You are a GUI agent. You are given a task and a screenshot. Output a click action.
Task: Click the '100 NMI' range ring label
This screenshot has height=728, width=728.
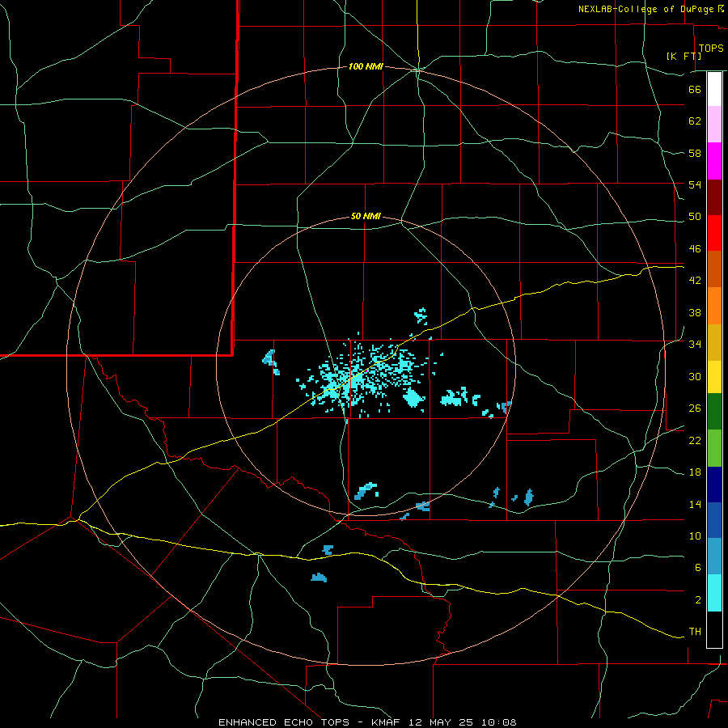coord(366,67)
